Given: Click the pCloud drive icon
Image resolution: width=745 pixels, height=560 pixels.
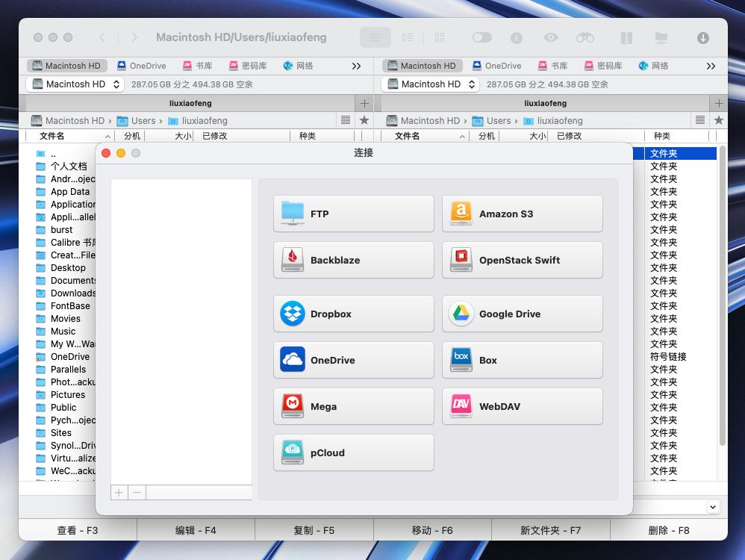Looking at the screenshot, I should click(x=292, y=452).
